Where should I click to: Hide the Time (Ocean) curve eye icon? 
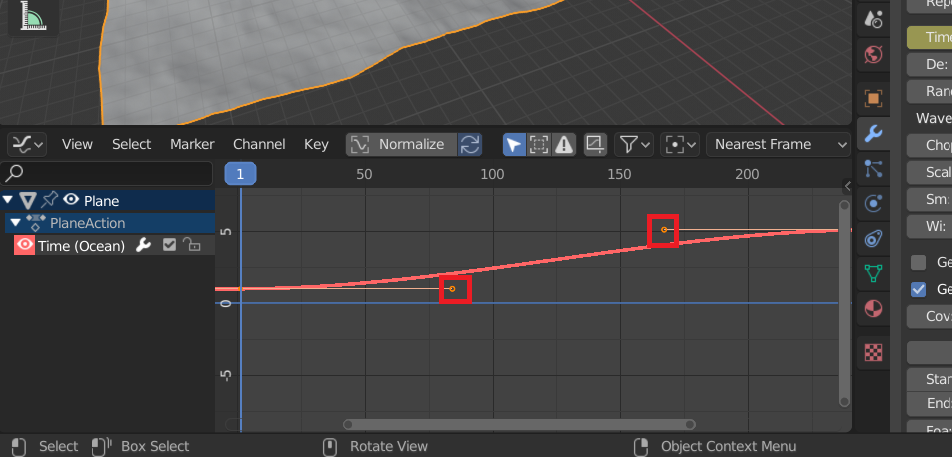25,245
